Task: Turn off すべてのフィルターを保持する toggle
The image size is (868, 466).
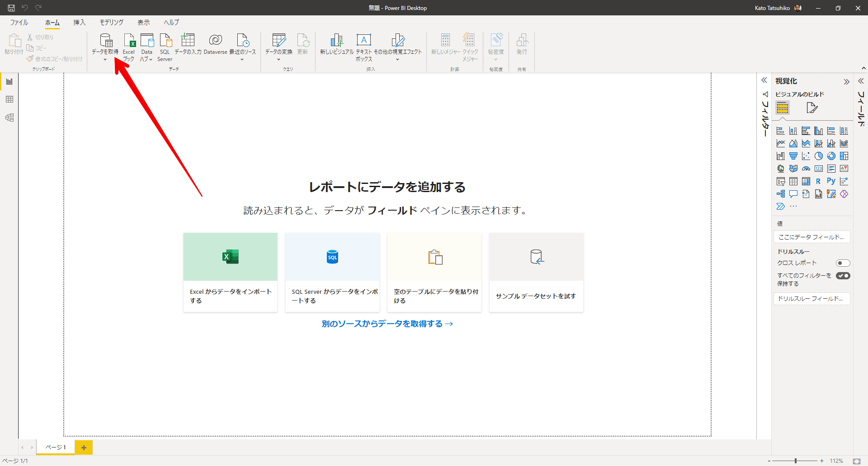Action: tap(843, 276)
